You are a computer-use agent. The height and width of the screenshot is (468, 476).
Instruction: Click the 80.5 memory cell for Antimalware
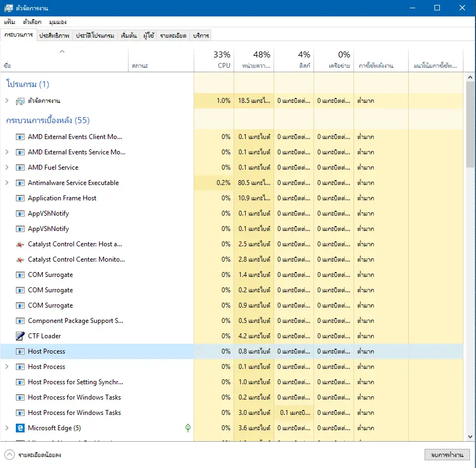click(x=254, y=183)
